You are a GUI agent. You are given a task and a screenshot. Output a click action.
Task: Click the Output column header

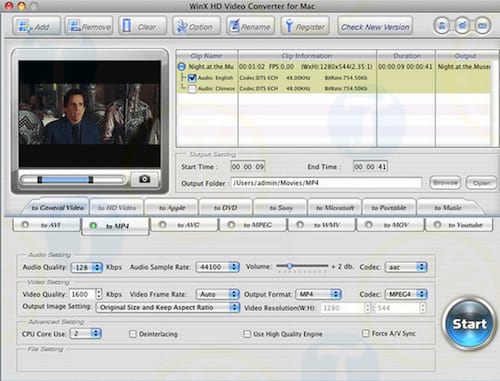point(467,56)
